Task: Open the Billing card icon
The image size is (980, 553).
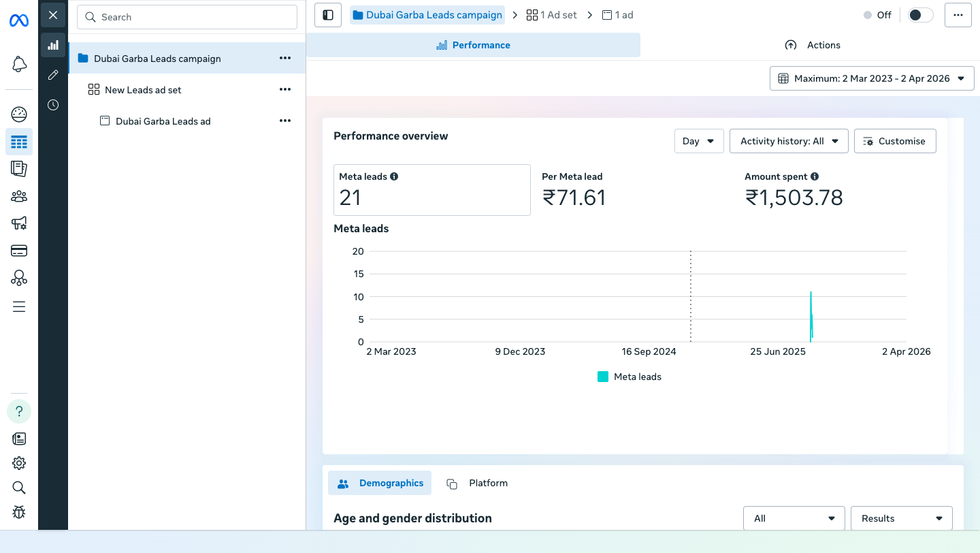Action: tap(19, 251)
